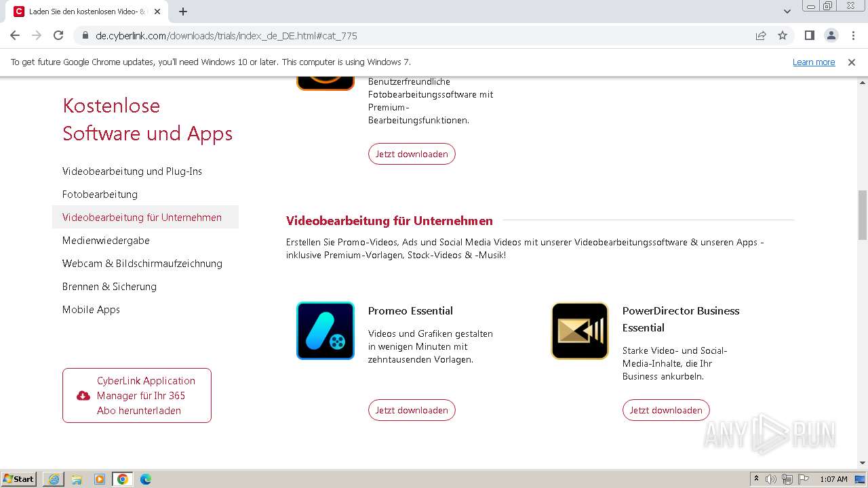Click 'Benutzerfreundliche Fotobearbeitungssoftware' description text
The image size is (868, 488).
pyautogui.click(x=431, y=101)
